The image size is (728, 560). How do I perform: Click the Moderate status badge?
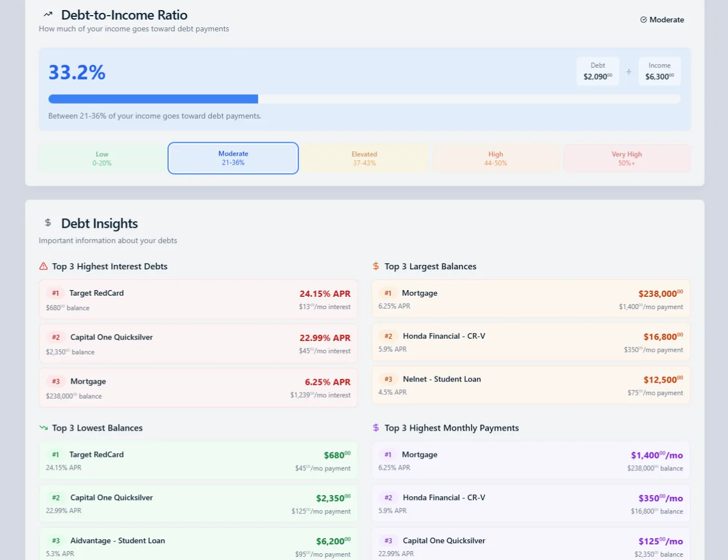click(662, 20)
